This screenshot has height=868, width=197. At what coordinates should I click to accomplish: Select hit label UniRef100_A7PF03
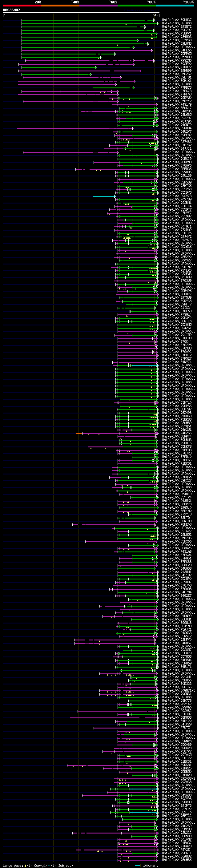177,94
